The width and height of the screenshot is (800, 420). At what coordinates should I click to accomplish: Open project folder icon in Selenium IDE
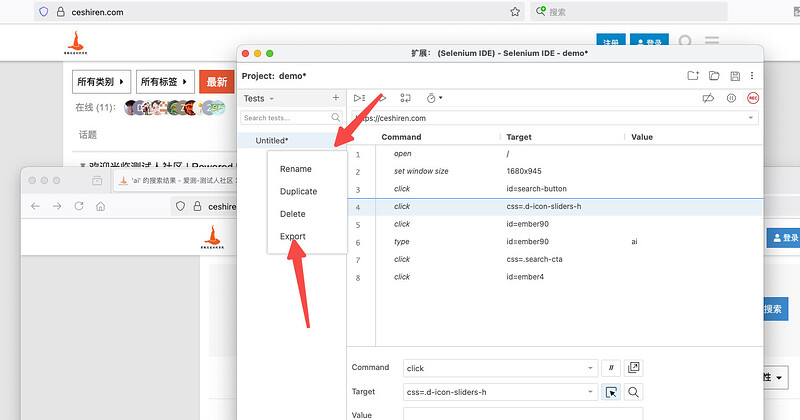714,76
